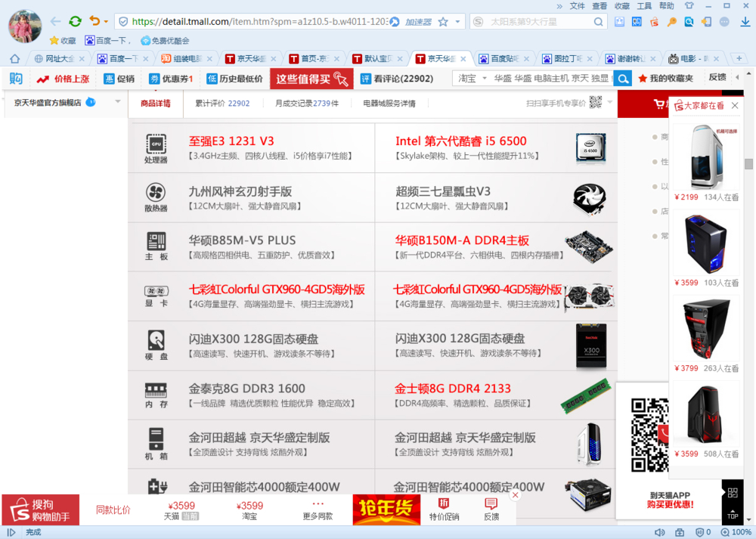Open the password key extension icon
The width and height of the screenshot is (756, 539).
671,22
